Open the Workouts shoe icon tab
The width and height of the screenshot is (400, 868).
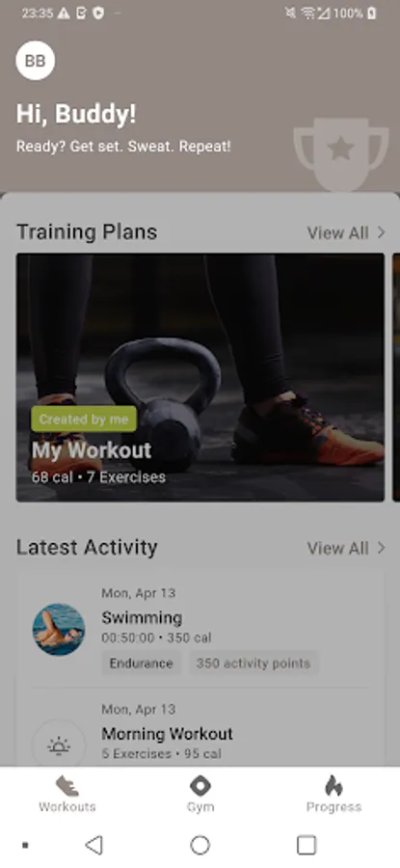(x=67, y=786)
